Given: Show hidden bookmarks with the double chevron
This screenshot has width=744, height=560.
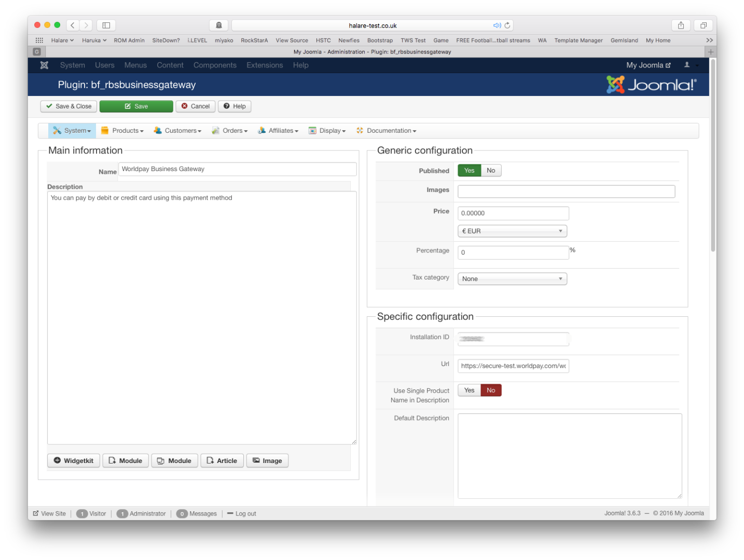Looking at the screenshot, I should (709, 40).
